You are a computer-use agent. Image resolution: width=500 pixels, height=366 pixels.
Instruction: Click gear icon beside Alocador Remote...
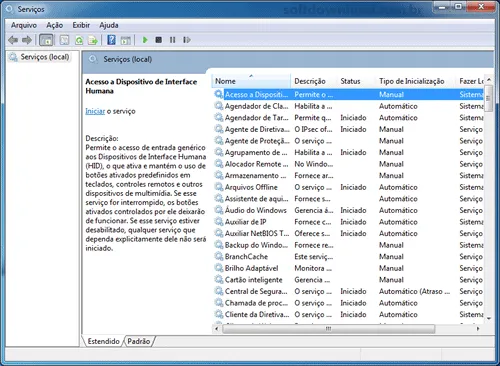tap(219, 164)
